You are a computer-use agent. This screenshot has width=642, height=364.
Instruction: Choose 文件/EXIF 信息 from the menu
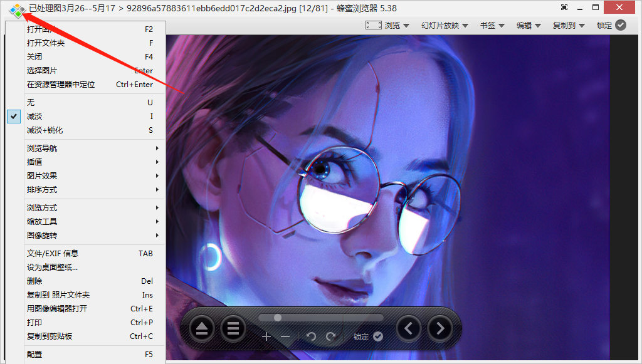53,254
